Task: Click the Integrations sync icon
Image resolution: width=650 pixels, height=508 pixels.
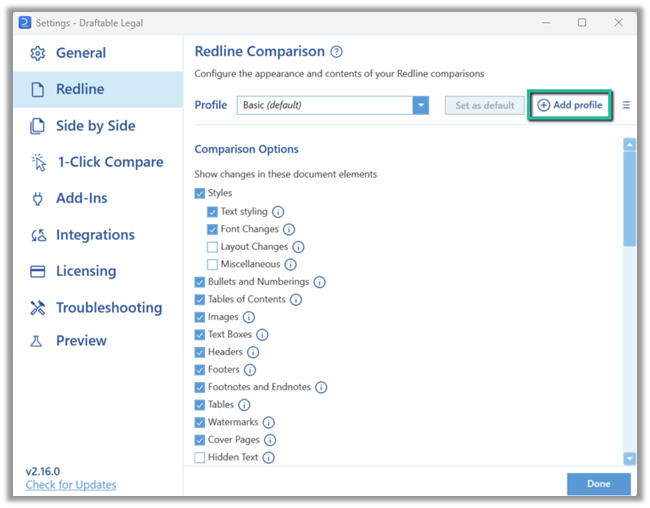Action: pyautogui.click(x=39, y=235)
